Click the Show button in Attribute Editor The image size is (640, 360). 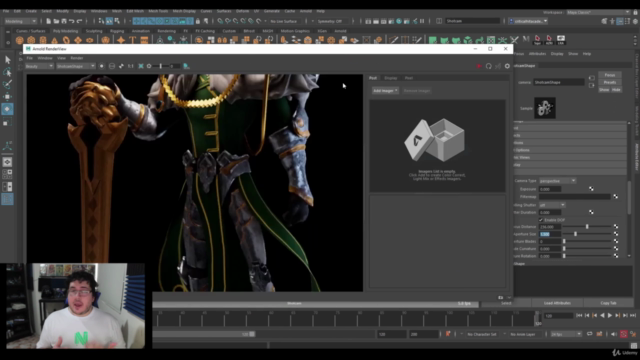tap(604, 90)
